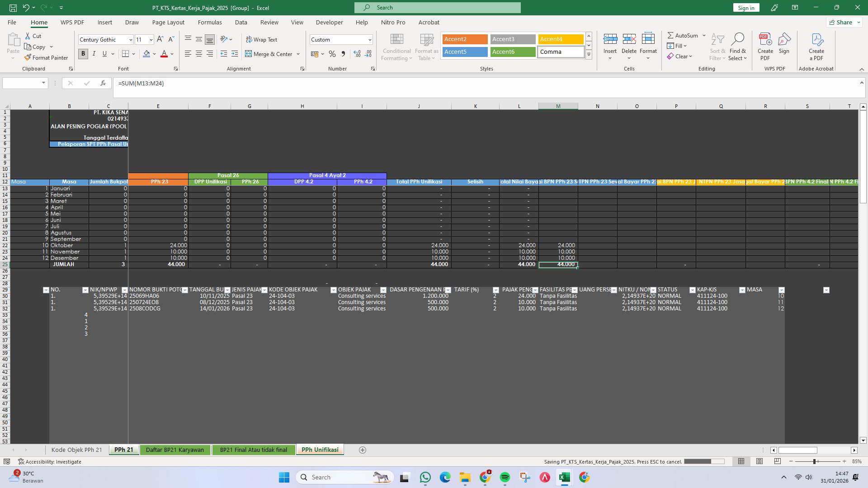
Task: Open WhatsApp from the taskbar
Action: tap(425, 477)
